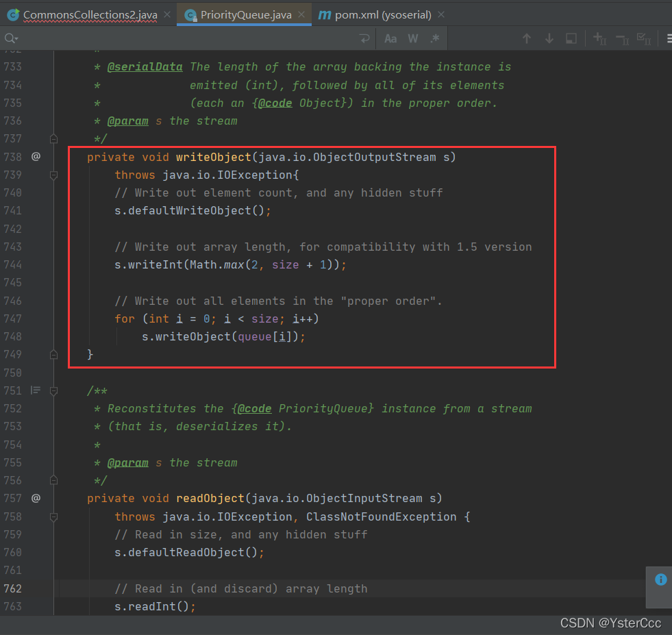Click java.io.ObjectOutputStream on line 738
The image size is (672, 635).
click(x=347, y=158)
